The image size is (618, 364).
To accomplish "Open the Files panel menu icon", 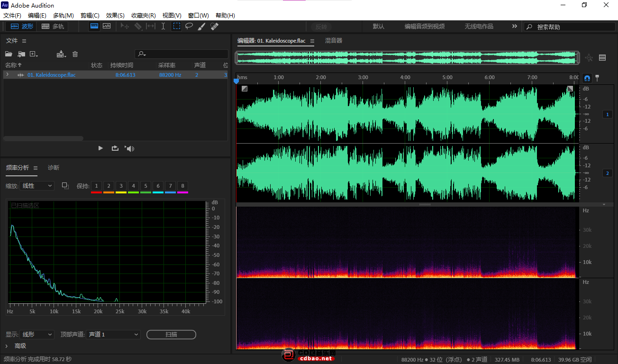I will point(24,41).
